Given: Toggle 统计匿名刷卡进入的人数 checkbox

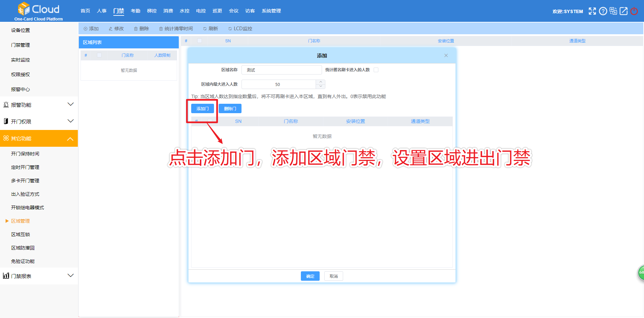Looking at the screenshot, I should coord(376,70).
